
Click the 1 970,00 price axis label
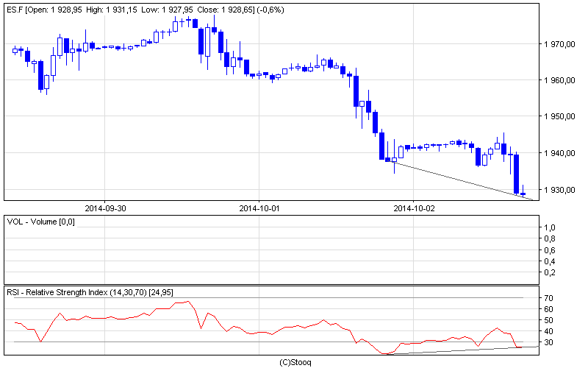[x=559, y=44]
